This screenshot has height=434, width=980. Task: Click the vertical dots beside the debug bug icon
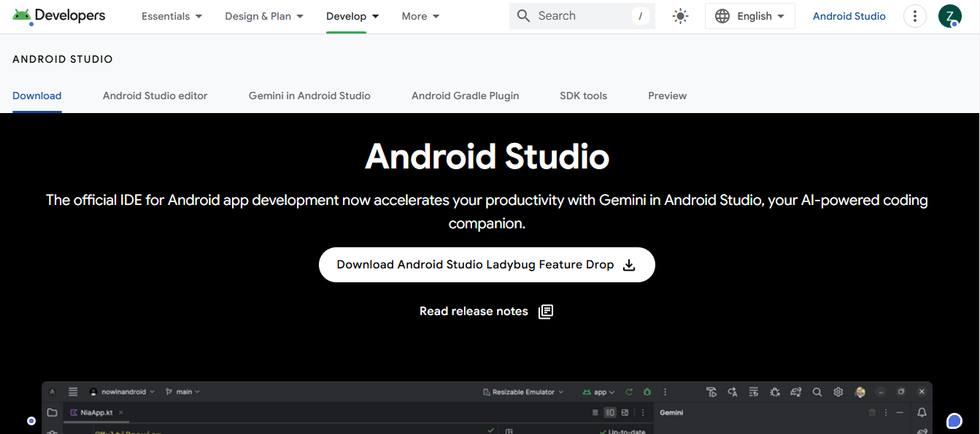pyautogui.click(x=665, y=392)
